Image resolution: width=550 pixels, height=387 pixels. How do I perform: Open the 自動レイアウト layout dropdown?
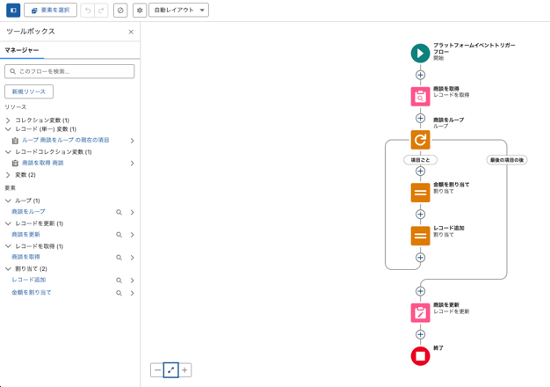179,10
